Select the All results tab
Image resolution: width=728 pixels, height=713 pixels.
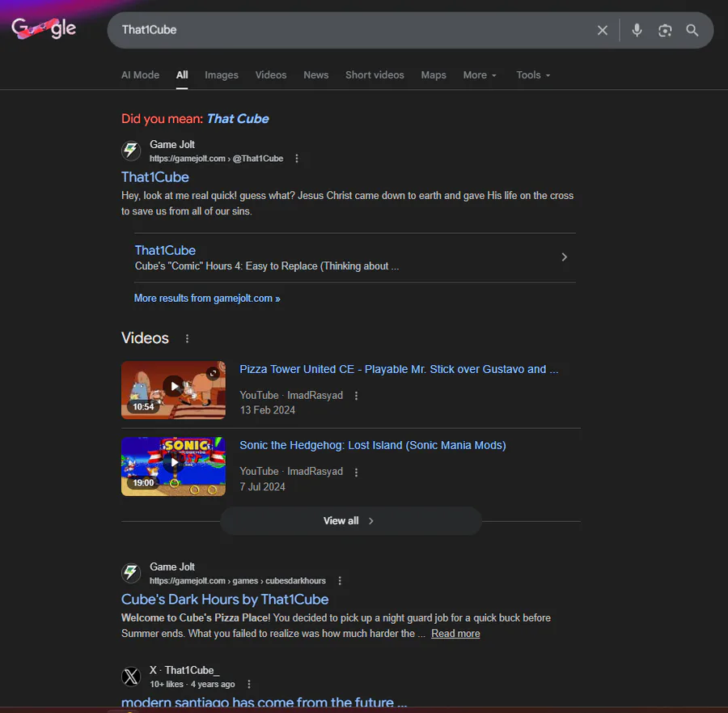click(182, 74)
